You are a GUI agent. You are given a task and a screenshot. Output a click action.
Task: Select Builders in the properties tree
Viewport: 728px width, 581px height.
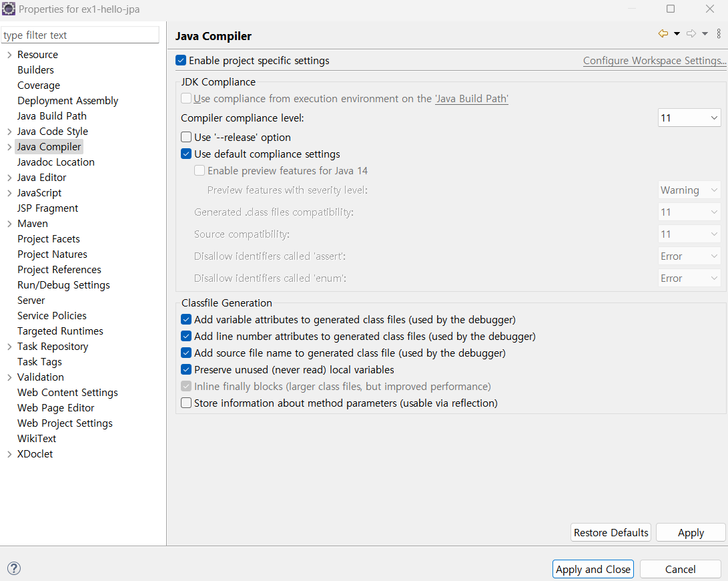coord(36,69)
